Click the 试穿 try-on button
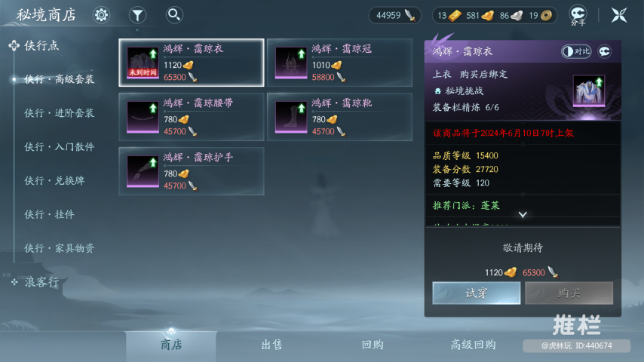Screen dimensions: 644x362 (x=477, y=293)
